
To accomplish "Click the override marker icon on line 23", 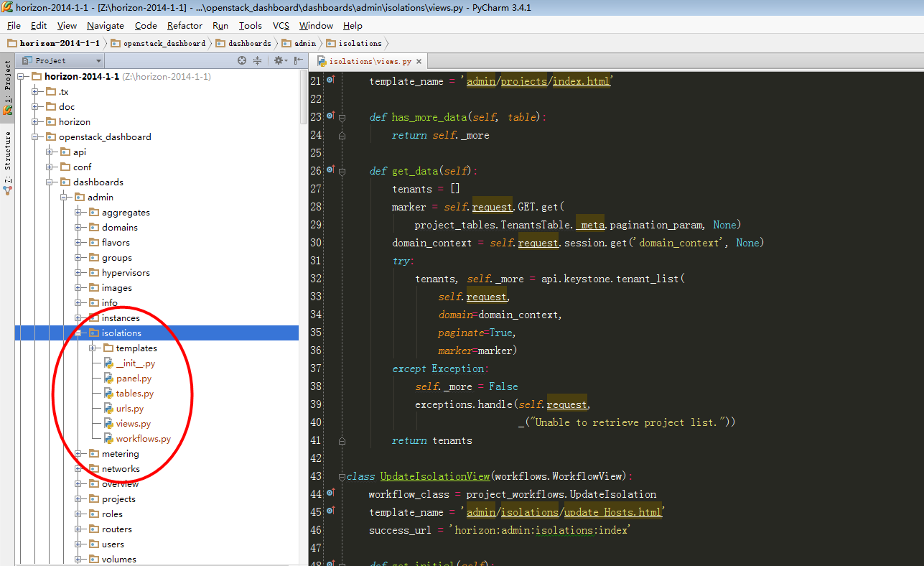I will [330, 116].
